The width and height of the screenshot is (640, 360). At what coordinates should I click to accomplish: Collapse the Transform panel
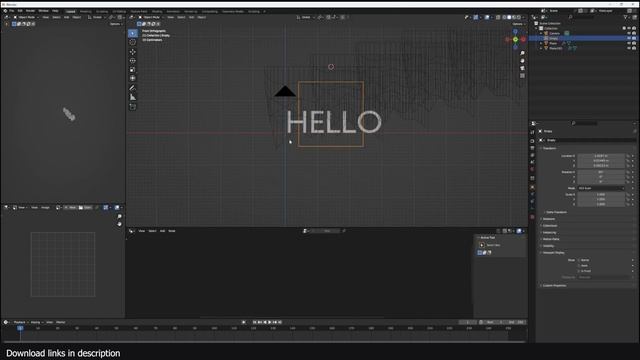[x=549, y=148]
